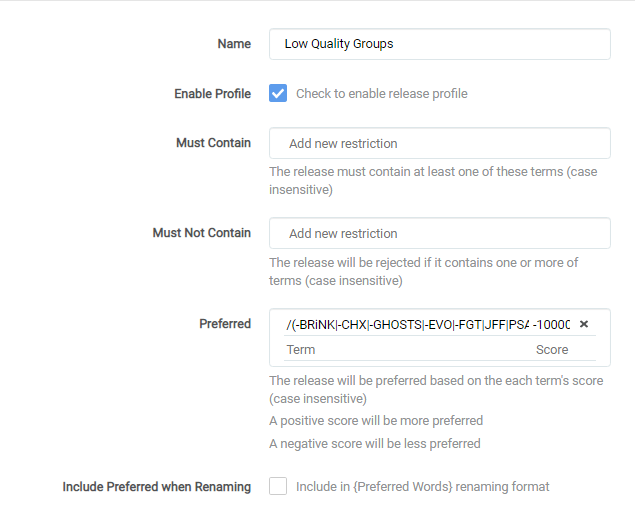Uncheck the Enable Profile checkbox

278,93
